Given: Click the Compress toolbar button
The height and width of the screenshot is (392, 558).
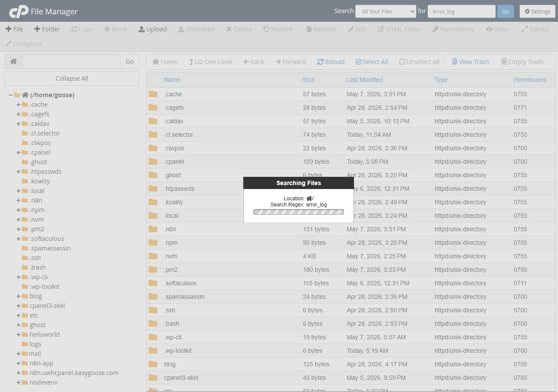Looking at the screenshot, I should point(24,44).
